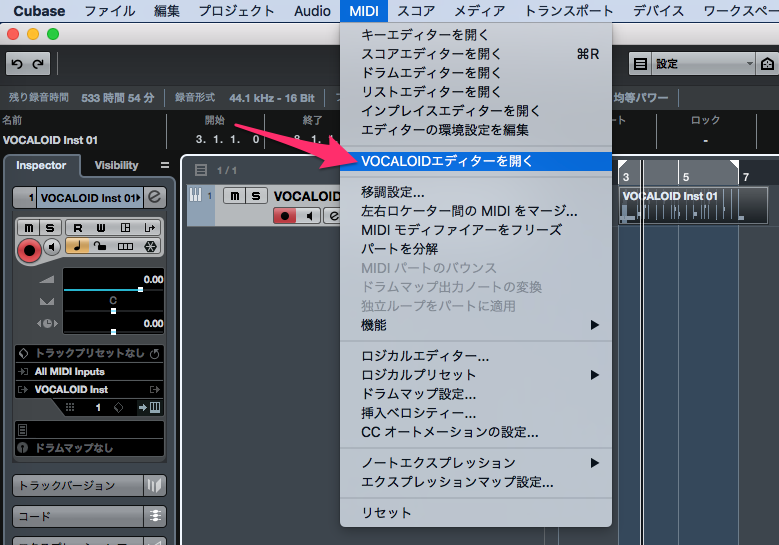779x545 pixels.
Task: Click the lane display type icon in Inspector
Action: tap(125, 246)
